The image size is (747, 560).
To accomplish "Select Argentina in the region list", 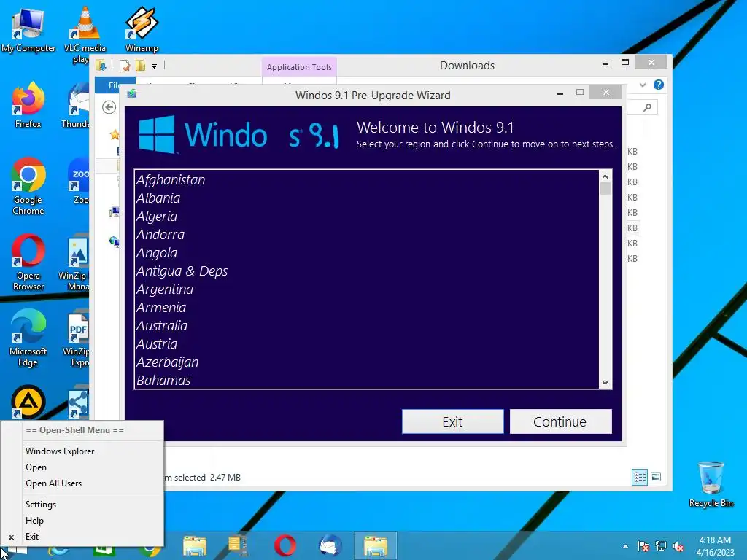I will pos(367,289).
